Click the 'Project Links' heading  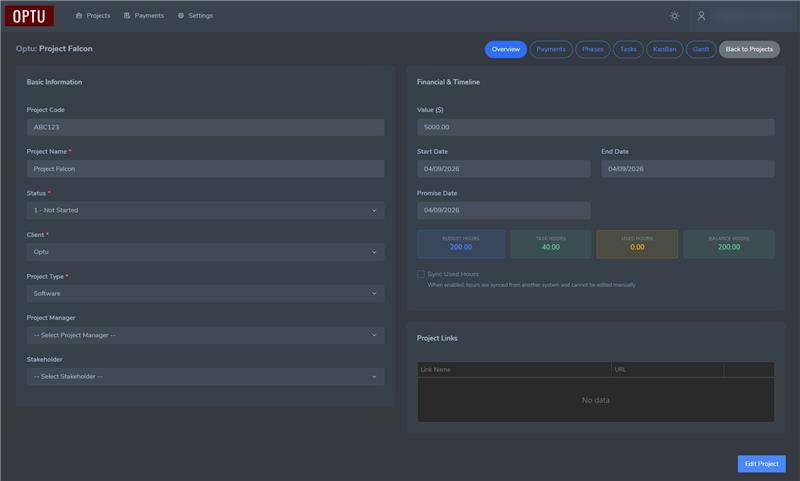click(x=437, y=338)
